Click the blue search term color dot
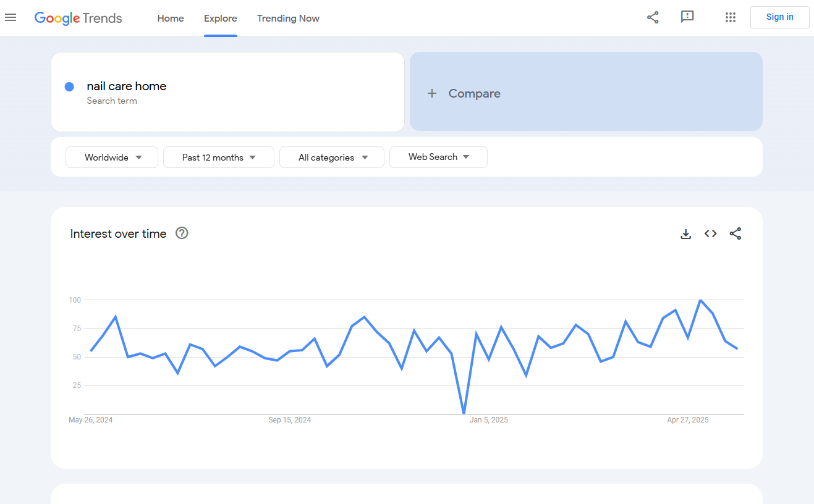This screenshot has width=814, height=504. click(70, 86)
